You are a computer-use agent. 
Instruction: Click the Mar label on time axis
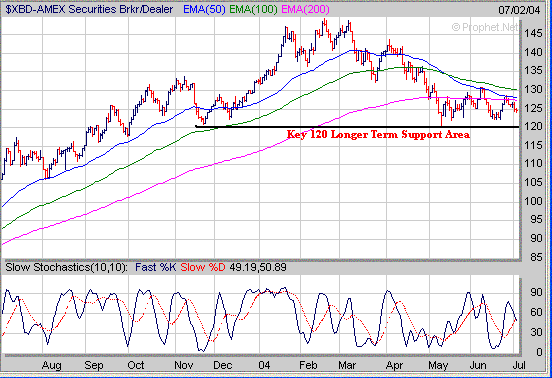tap(347, 365)
